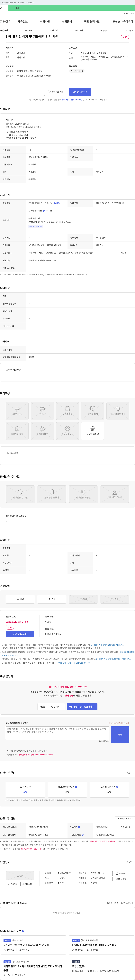Click the info icon next to 인증기관

click(x=79, y=827)
